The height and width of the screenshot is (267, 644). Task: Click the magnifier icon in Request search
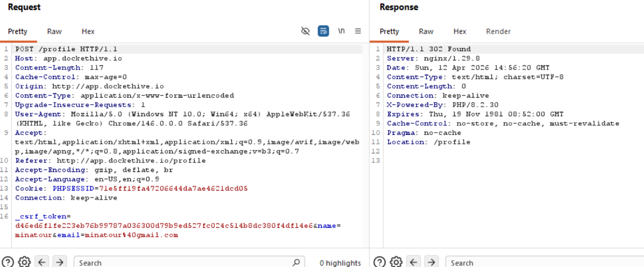click(x=296, y=262)
